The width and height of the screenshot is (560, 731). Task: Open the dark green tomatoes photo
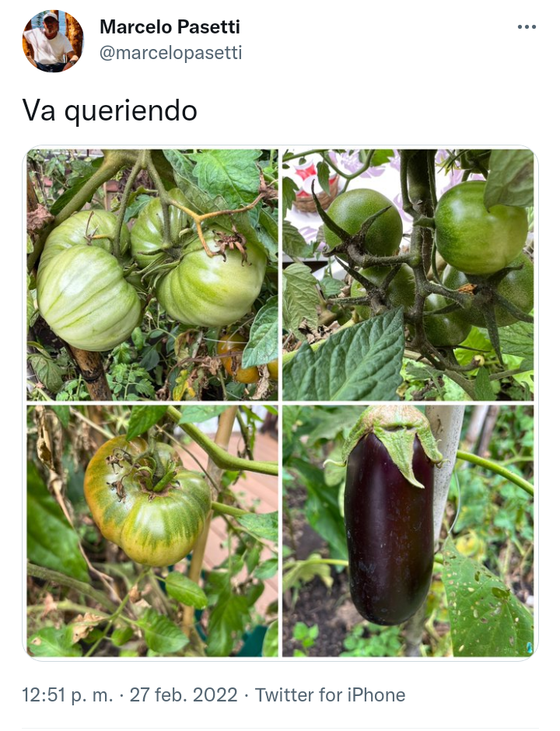click(x=408, y=275)
